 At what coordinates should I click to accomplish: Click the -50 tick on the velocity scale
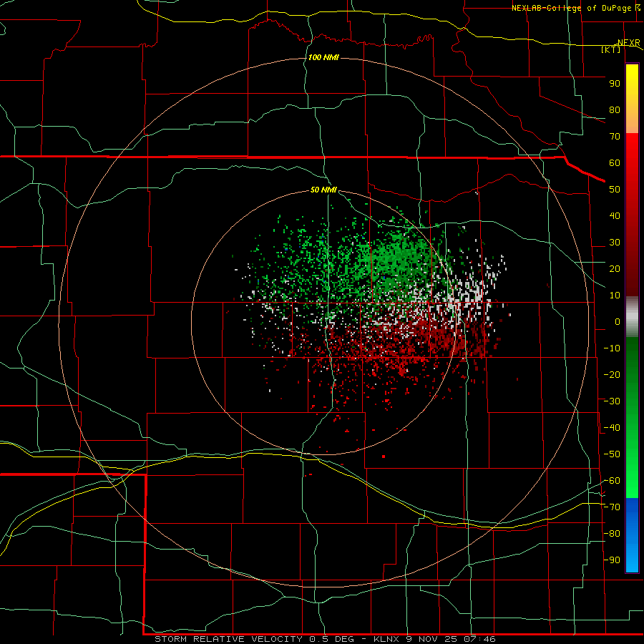(613, 454)
